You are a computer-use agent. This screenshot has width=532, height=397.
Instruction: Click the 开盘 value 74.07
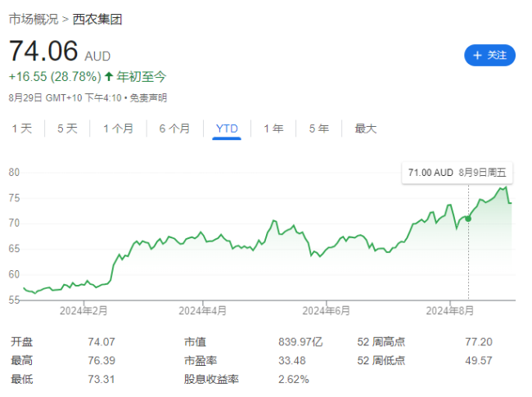tap(101, 341)
